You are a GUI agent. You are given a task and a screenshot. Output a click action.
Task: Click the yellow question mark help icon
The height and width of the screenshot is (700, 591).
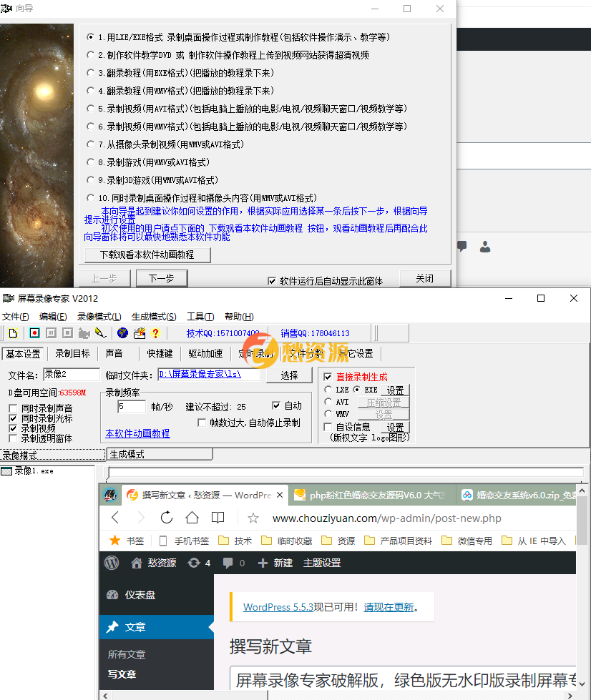pos(155,333)
